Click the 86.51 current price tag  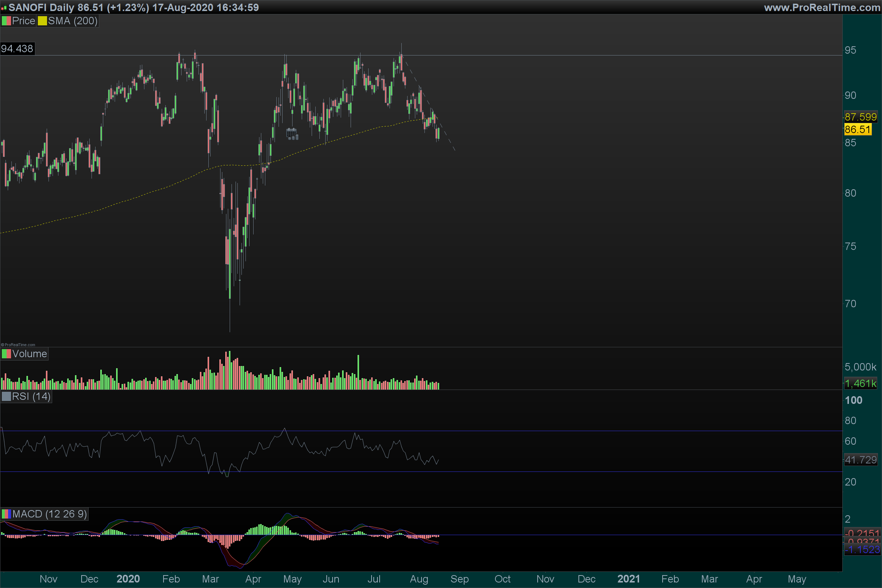[x=857, y=130]
